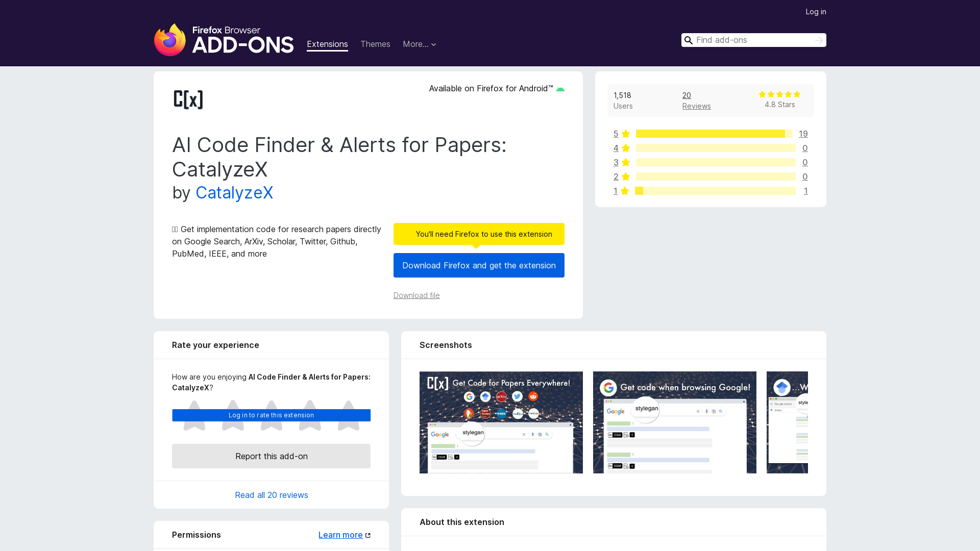Click the green Android icon
Screen dimensions: 980x551
coord(560,89)
